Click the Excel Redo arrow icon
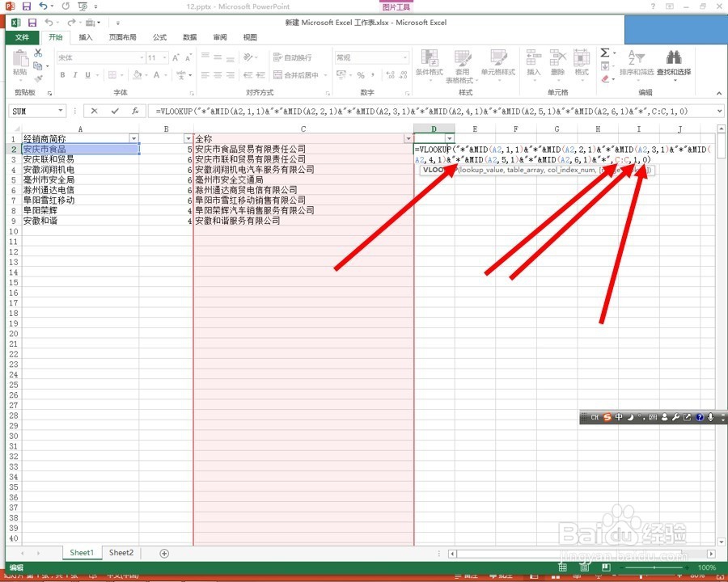The height and width of the screenshot is (582, 728). coord(70,23)
